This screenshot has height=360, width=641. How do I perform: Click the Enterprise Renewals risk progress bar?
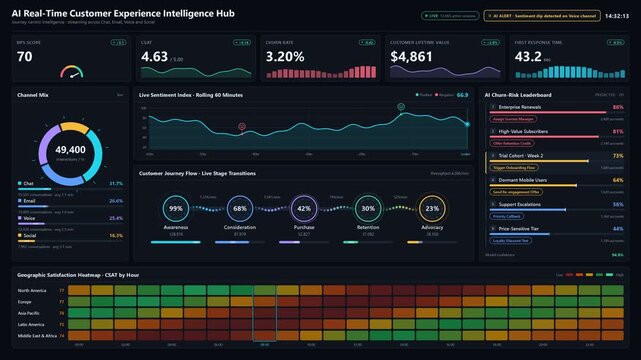coord(556,112)
